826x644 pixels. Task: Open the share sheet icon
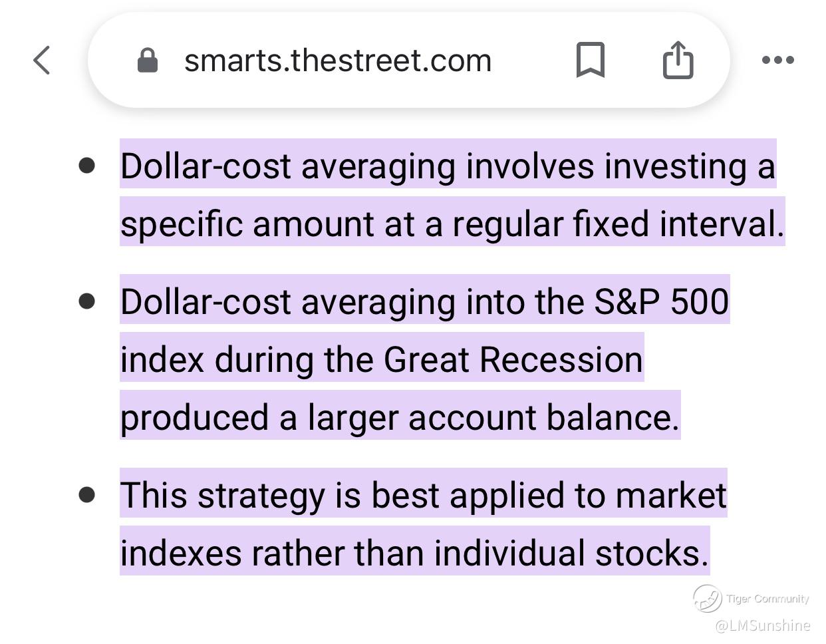[x=678, y=61]
